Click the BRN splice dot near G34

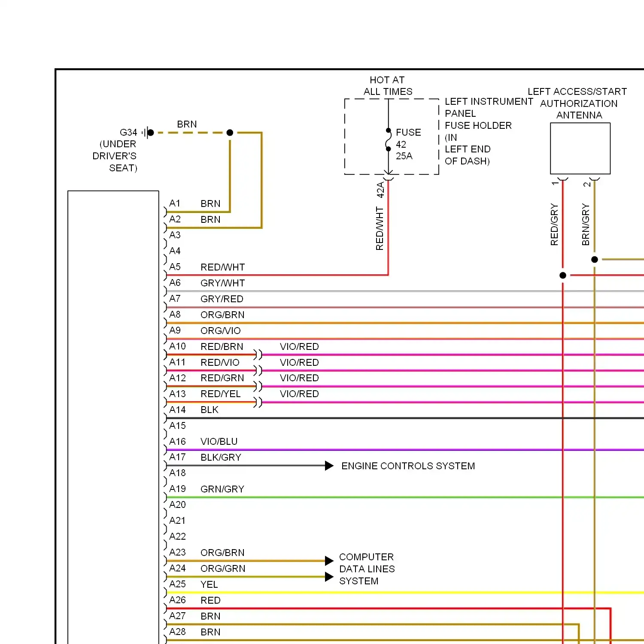[x=230, y=133]
